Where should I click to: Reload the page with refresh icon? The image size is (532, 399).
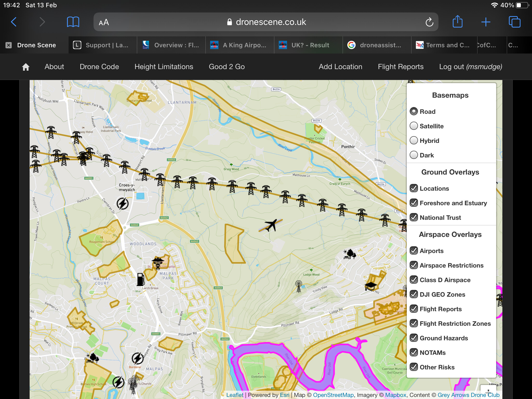[429, 22]
